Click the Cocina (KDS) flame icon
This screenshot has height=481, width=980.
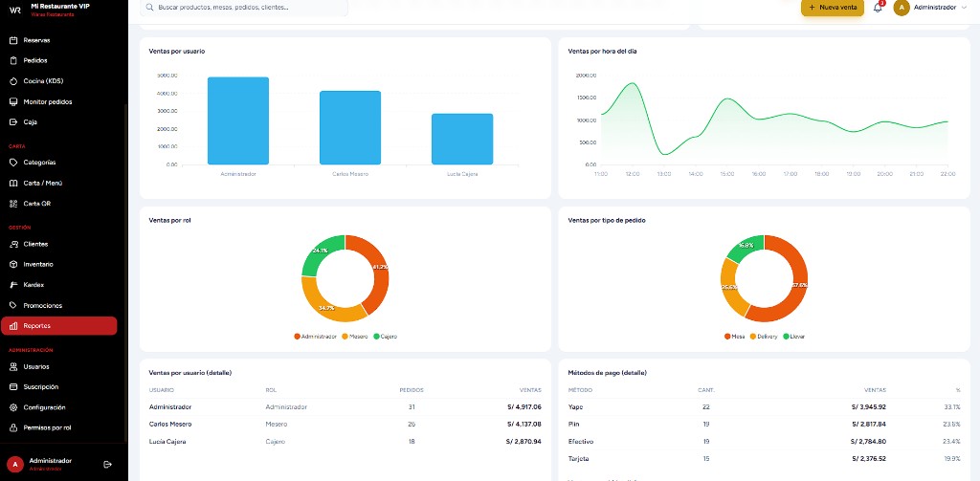tap(13, 81)
